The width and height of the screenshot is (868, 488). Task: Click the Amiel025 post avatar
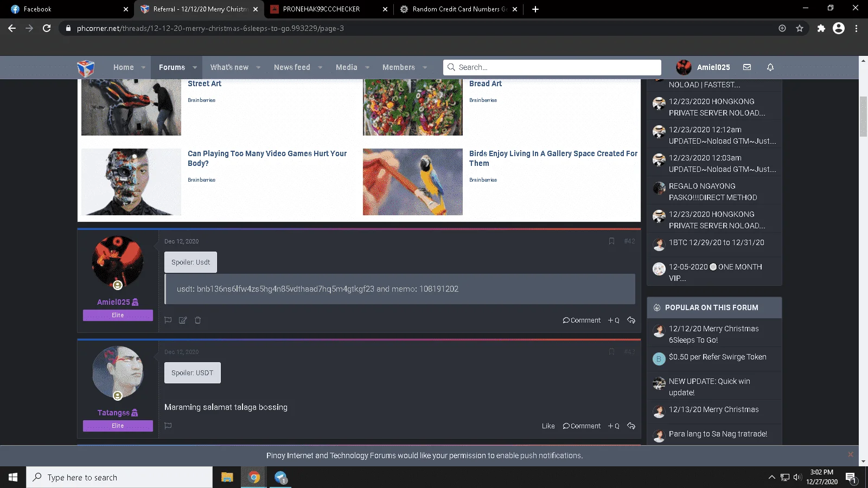(x=118, y=262)
